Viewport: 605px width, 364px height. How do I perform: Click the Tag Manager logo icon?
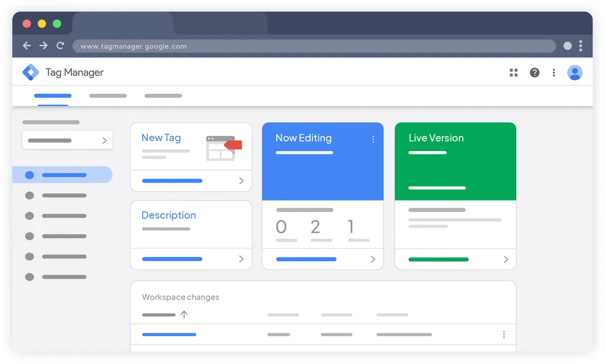(x=31, y=72)
